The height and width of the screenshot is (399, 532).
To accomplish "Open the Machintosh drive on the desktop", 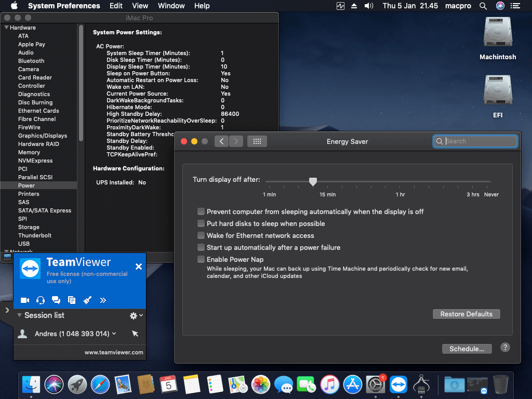I will pyautogui.click(x=497, y=38).
